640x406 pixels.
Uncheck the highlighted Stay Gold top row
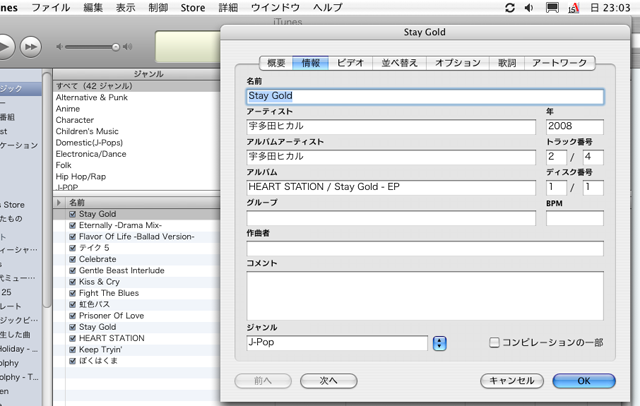[x=73, y=214]
